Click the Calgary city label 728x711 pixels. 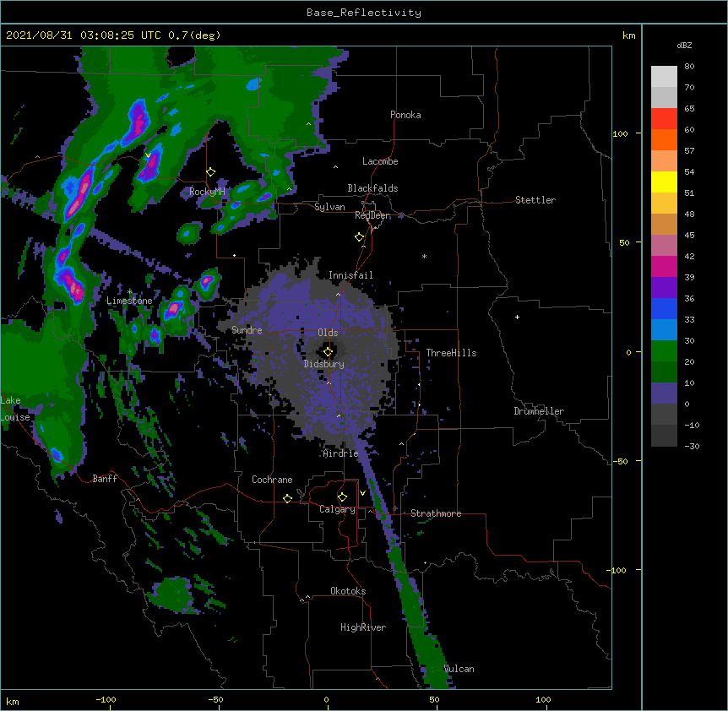338,509
